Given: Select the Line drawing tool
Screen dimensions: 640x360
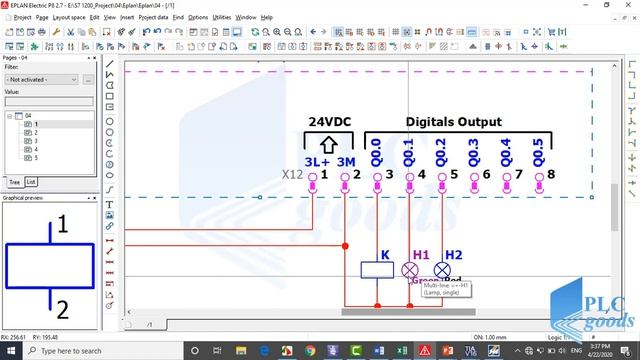Looking at the screenshot, I should click(x=110, y=64).
